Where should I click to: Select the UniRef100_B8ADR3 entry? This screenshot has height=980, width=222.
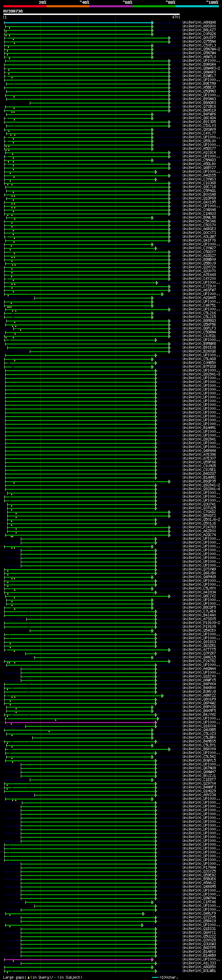coord(199,103)
